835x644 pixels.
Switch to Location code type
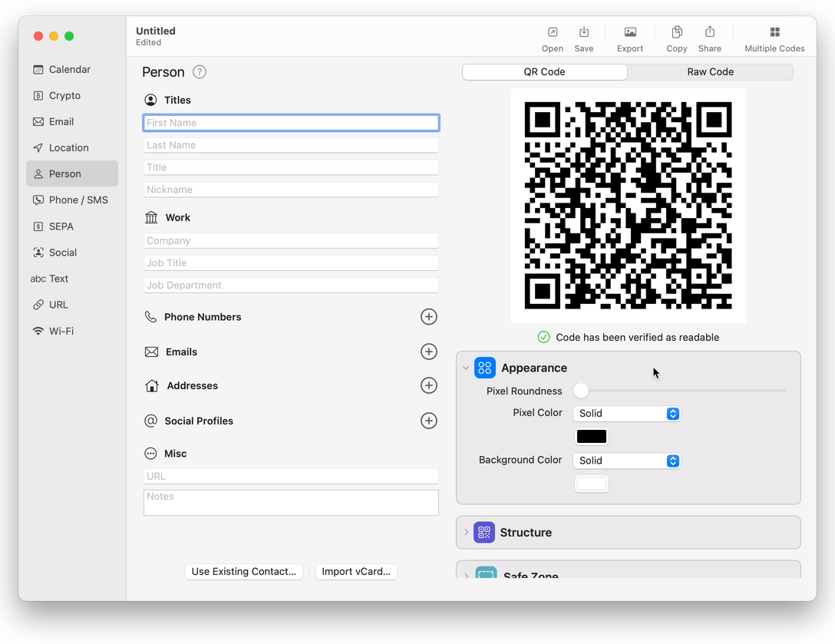point(72,147)
